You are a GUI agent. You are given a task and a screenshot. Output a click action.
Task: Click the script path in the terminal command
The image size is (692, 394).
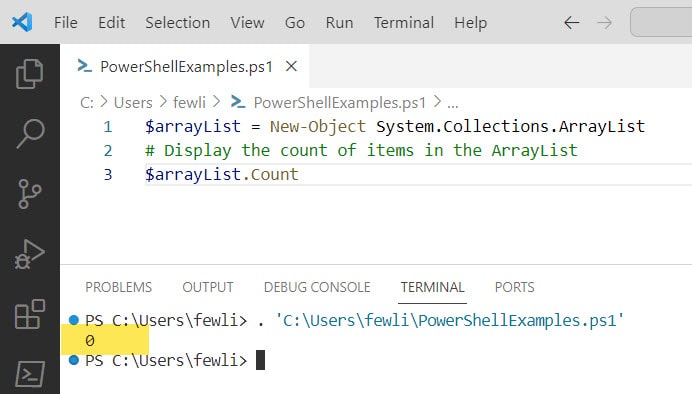pos(450,320)
